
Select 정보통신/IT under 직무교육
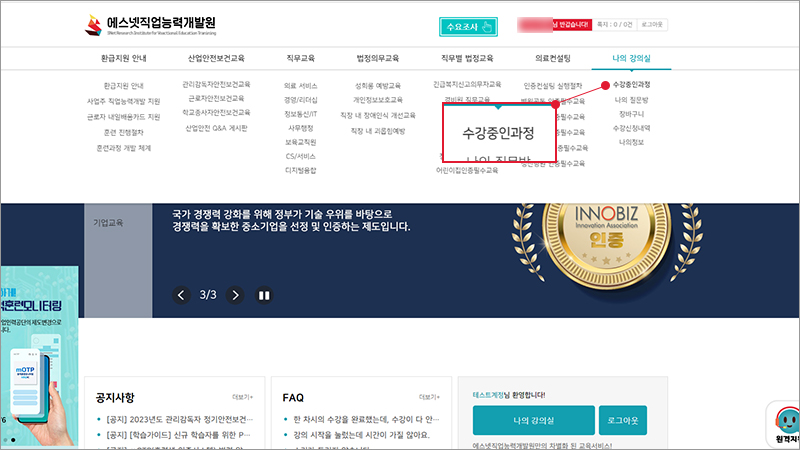301,114
